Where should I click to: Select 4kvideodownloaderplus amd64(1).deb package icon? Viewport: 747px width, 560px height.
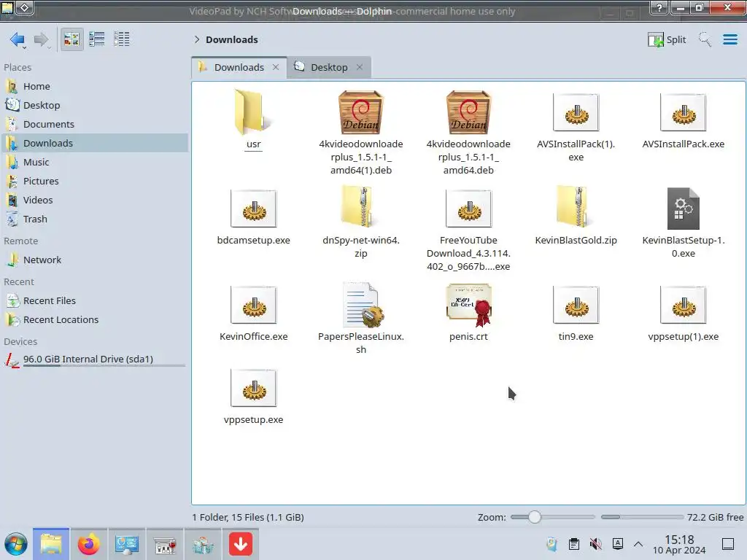click(360, 112)
